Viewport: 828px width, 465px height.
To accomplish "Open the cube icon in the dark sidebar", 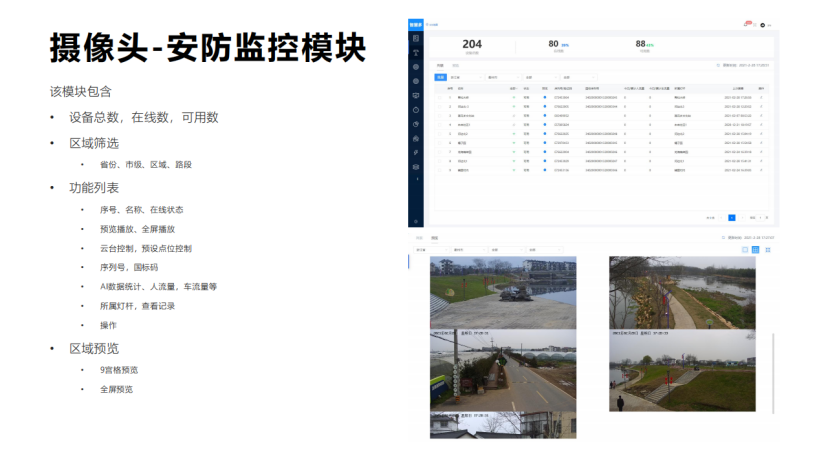I will pos(416,167).
